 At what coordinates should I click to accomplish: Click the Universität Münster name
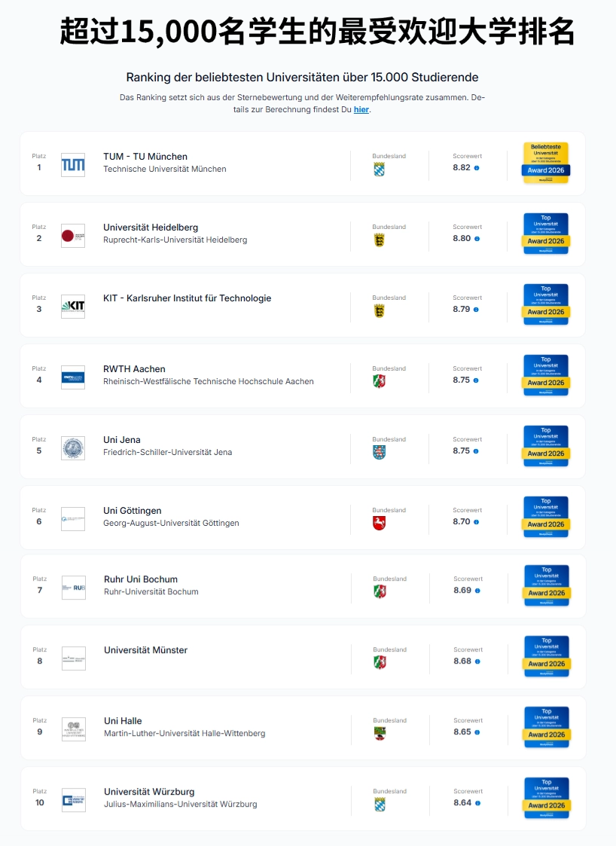[x=145, y=650]
